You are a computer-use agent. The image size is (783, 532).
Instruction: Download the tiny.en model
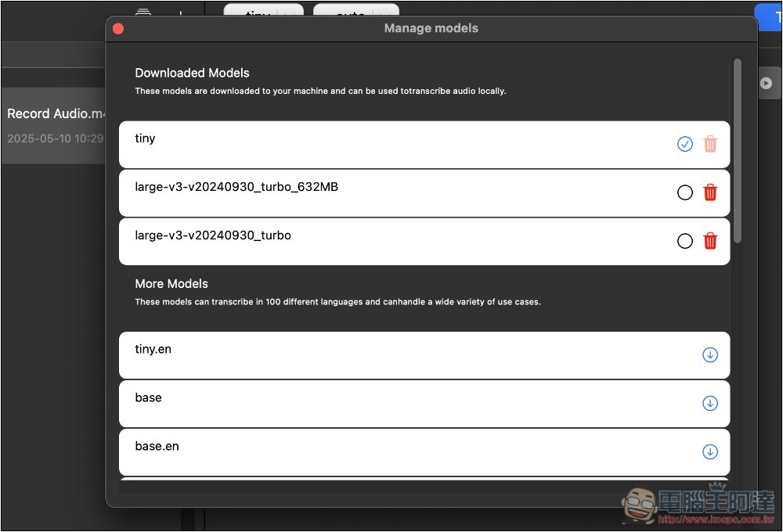(x=710, y=355)
